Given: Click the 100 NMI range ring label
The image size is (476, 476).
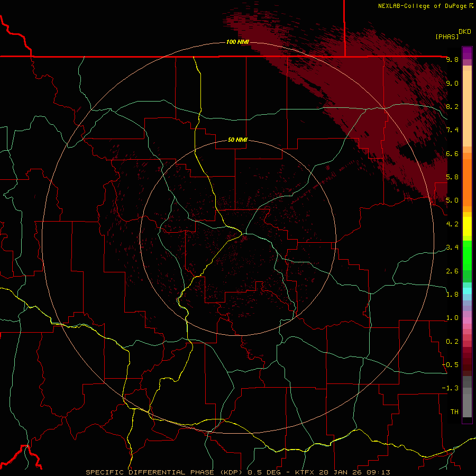Looking at the screenshot, I should 237,42.
